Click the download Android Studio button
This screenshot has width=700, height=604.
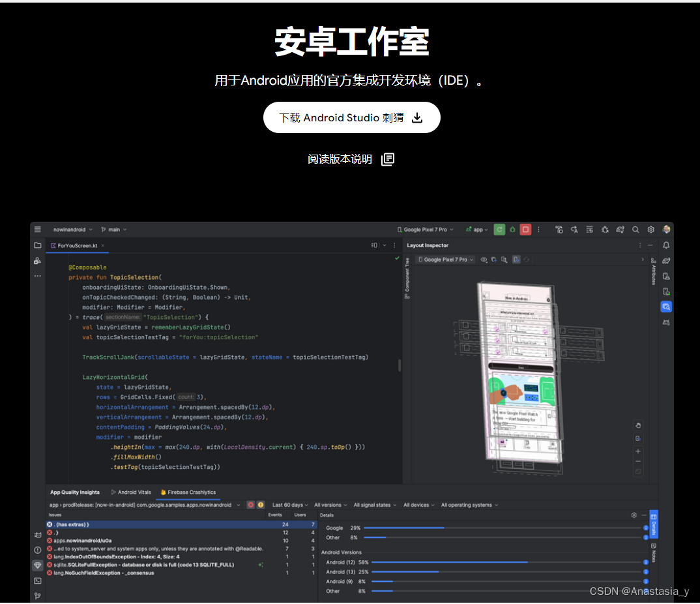[x=351, y=117]
